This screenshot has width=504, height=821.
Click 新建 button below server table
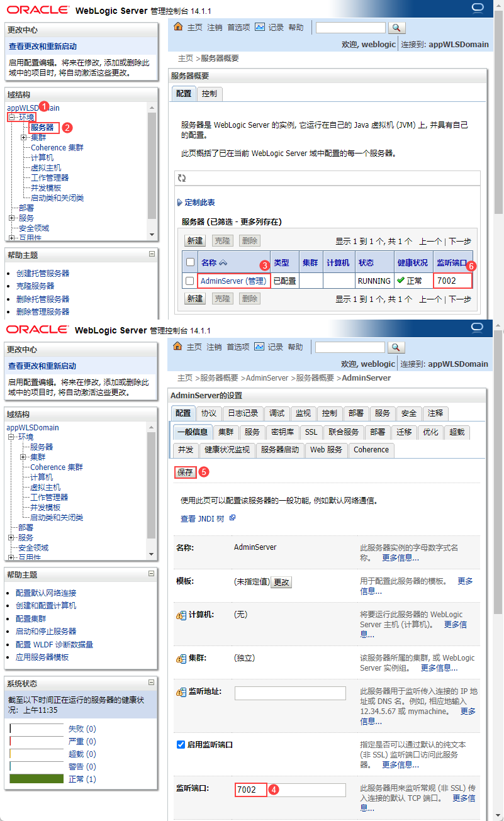(195, 299)
